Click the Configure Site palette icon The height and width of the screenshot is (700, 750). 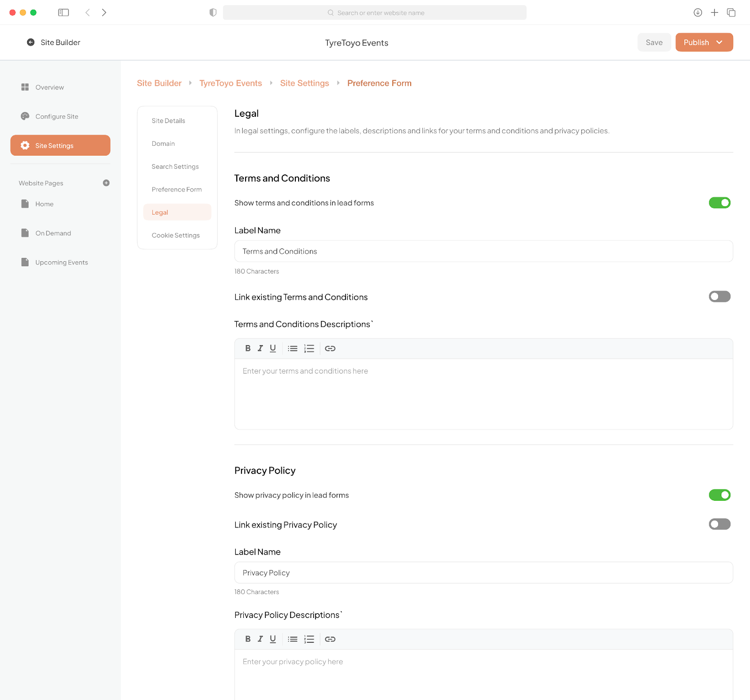click(25, 116)
